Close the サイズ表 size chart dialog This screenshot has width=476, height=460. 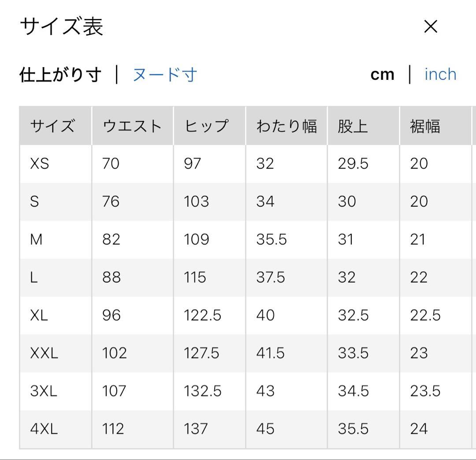pyautogui.click(x=430, y=27)
